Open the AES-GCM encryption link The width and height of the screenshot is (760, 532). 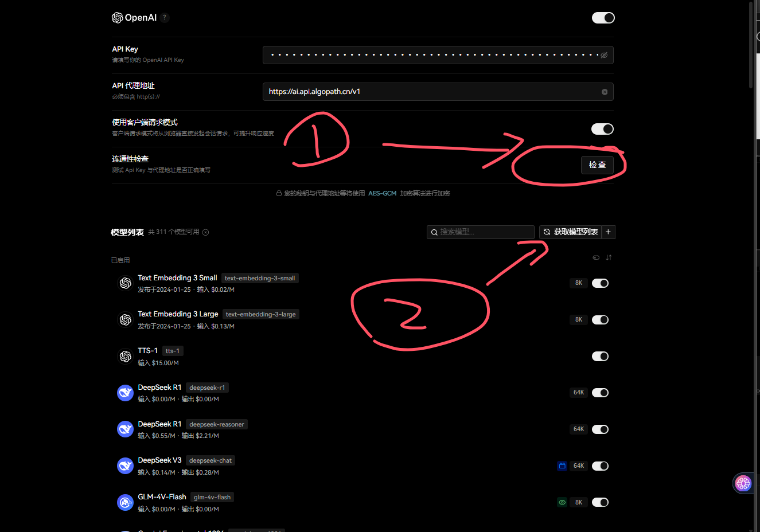pos(382,193)
